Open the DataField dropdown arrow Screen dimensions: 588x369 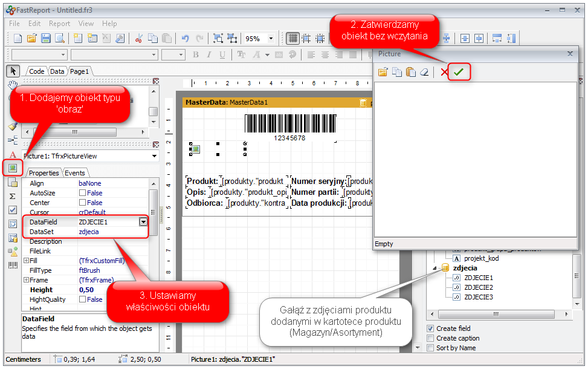coord(143,222)
